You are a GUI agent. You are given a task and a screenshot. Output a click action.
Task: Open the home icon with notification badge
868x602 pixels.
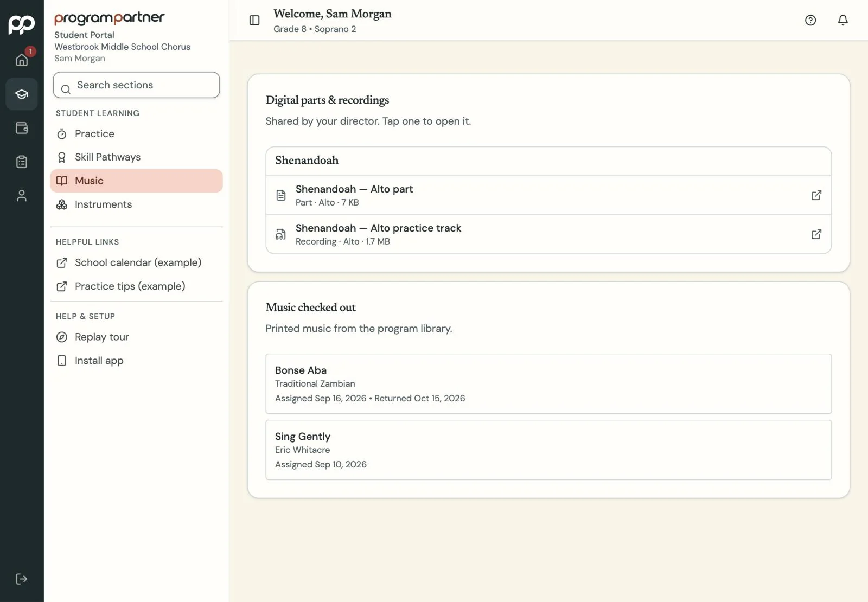click(22, 60)
